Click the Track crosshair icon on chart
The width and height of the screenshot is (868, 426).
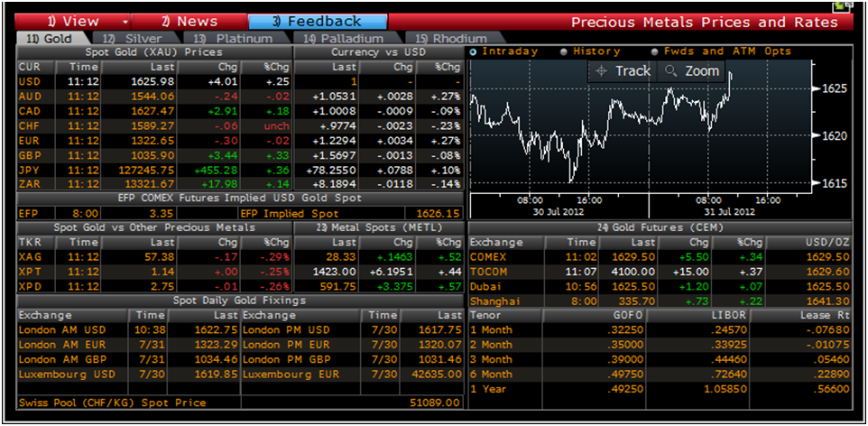click(604, 71)
